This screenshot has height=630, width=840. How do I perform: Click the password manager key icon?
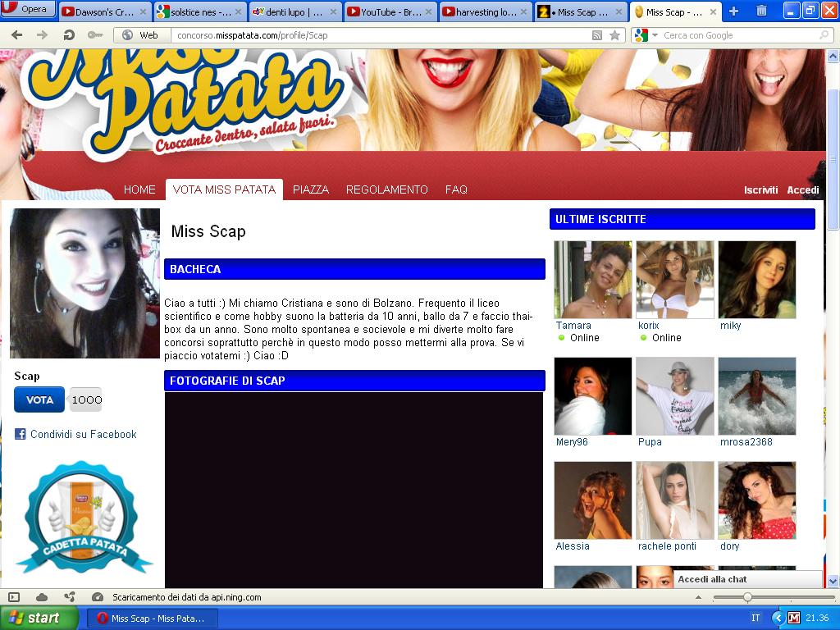(x=95, y=35)
